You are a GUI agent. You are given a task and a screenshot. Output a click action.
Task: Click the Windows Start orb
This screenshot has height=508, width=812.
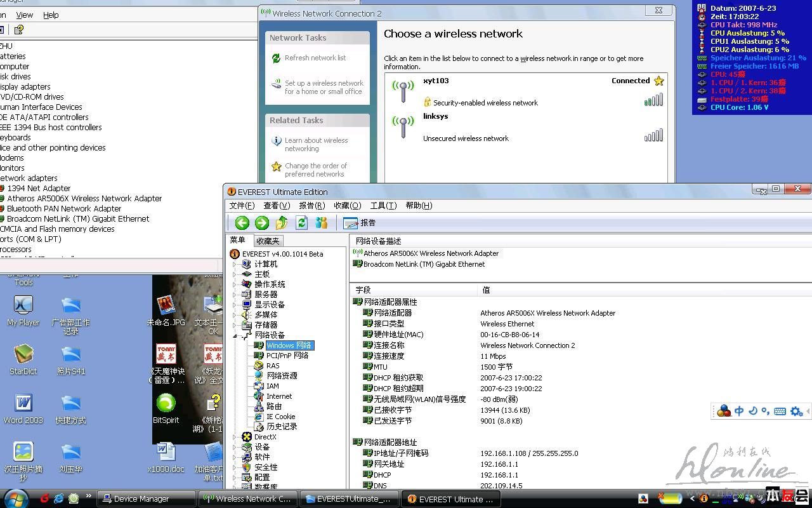pos(15,498)
